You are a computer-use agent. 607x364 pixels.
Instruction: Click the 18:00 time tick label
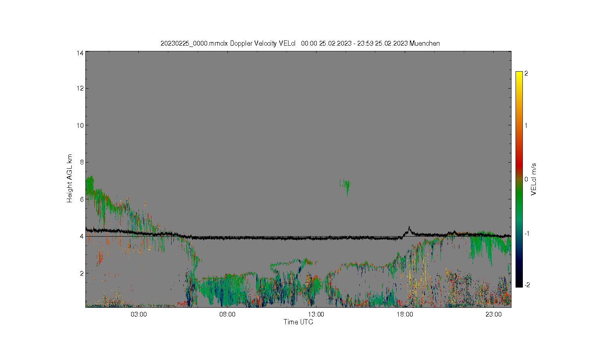tap(405, 315)
